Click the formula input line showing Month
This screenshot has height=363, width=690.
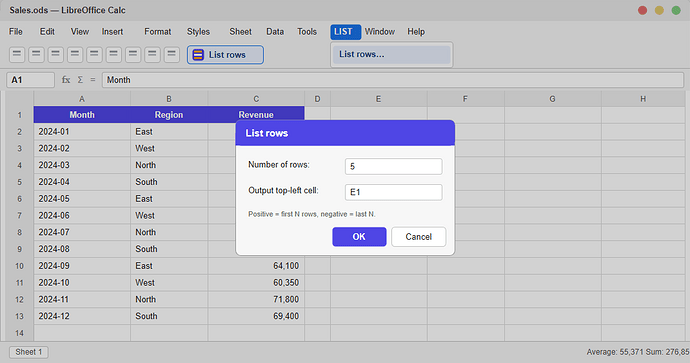[x=393, y=80]
